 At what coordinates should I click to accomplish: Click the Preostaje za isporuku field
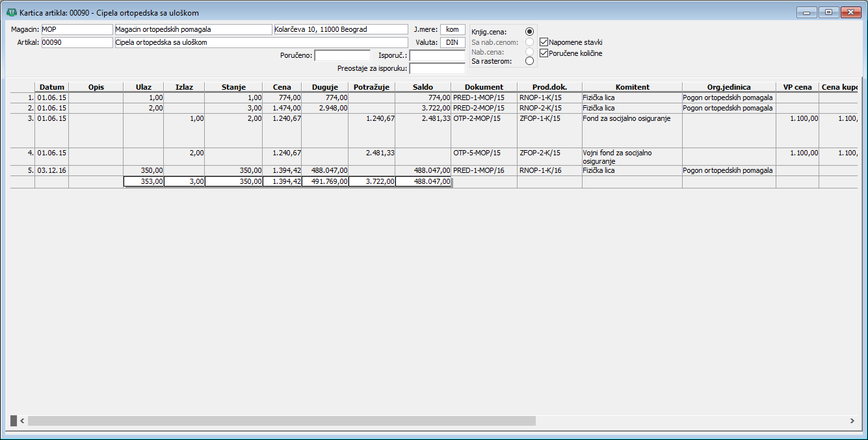(437, 68)
